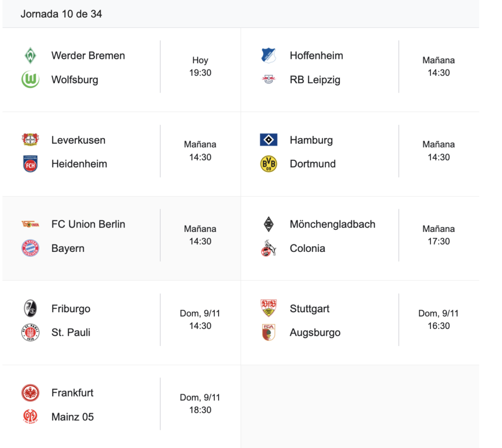This screenshot has height=448, width=502.
Task: Click the Jornada 10 de 34 header
Action: click(61, 14)
